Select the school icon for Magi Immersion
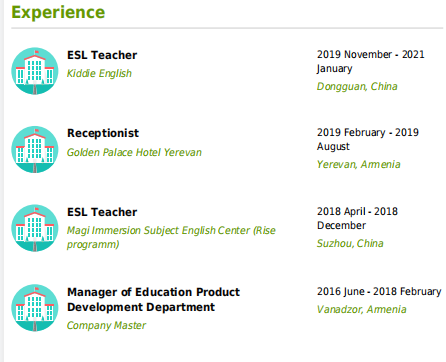This screenshot has height=362, width=446. [x=35, y=228]
